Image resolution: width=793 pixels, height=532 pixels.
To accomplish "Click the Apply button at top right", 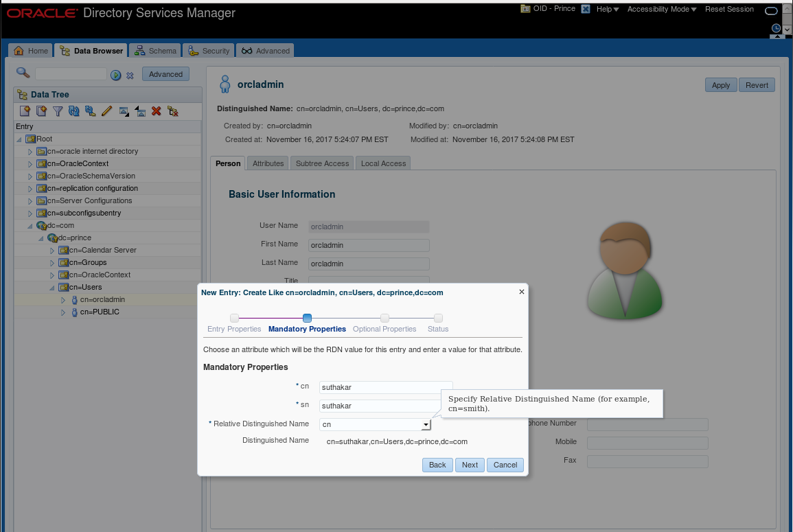I will [x=720, y=85].
